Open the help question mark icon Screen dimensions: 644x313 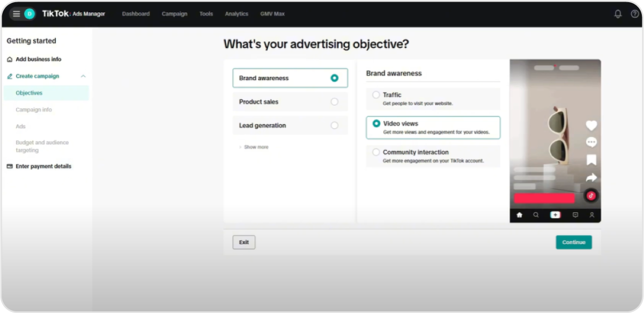(635, 14)
